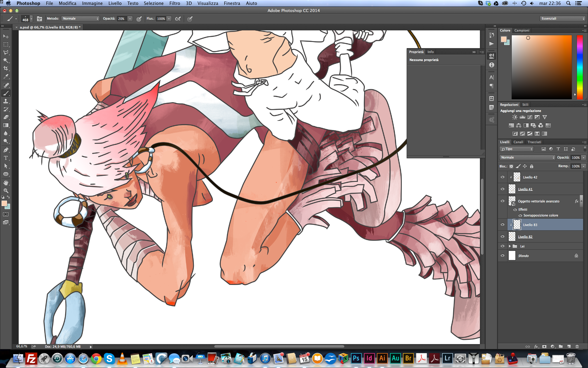Select the Healing Brush tool
Screen dimensions: 588x368
tap(6, 85)
